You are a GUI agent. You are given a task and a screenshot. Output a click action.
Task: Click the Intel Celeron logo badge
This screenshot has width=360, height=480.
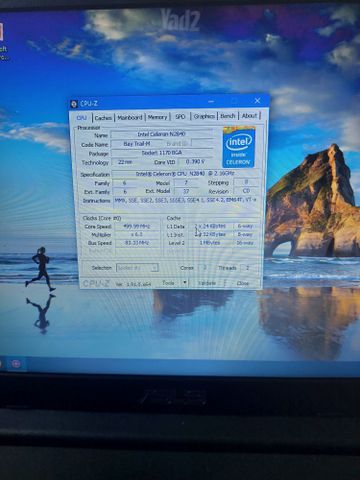coord(239,147)
